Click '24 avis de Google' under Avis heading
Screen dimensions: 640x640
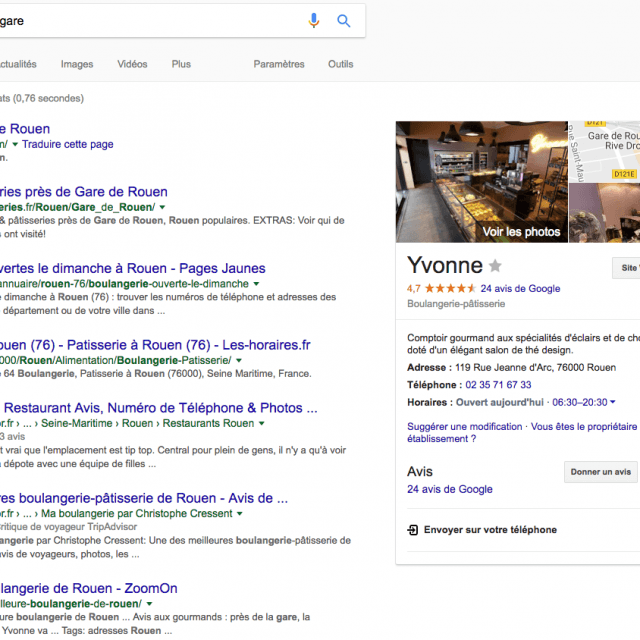pos(450,489)
